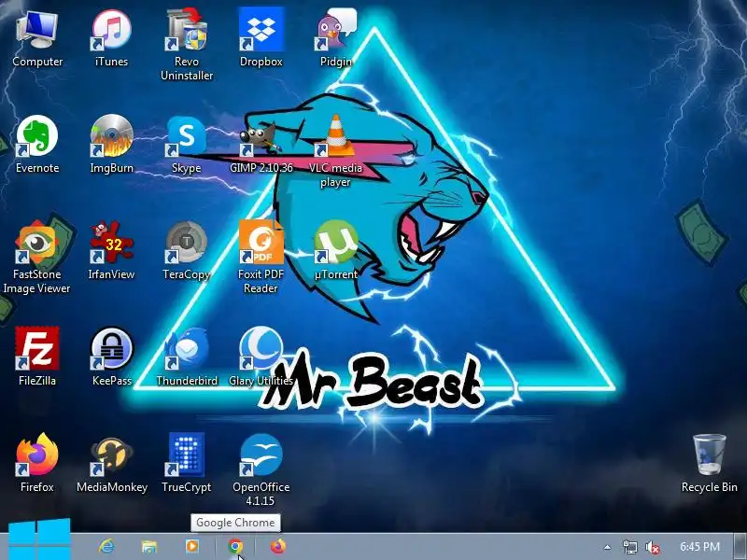Click the TeraCopy icon
The height and width of the screenshot is (560, 747).
(x=187, y=243)
